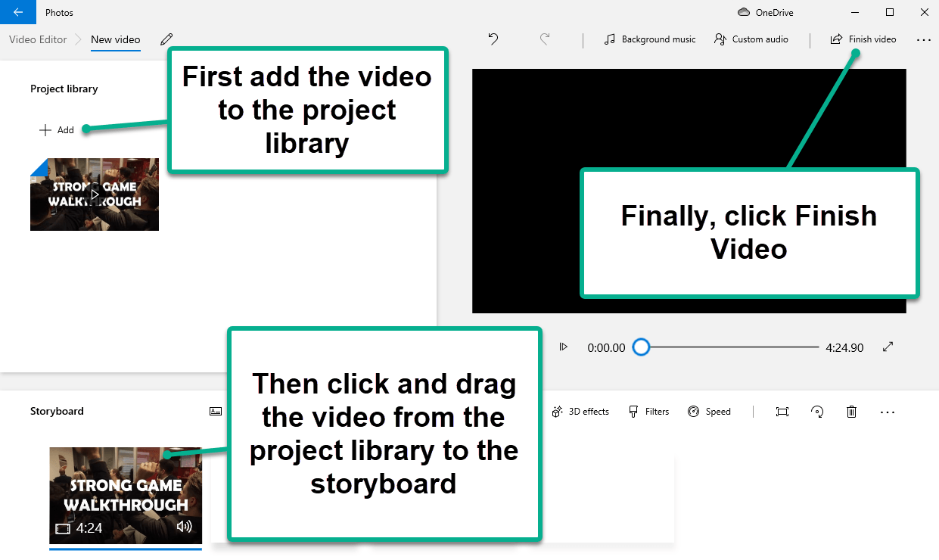Add a title card in the storyboard
The width and height of the screenshot is (939, 560).
pos(216,411)
